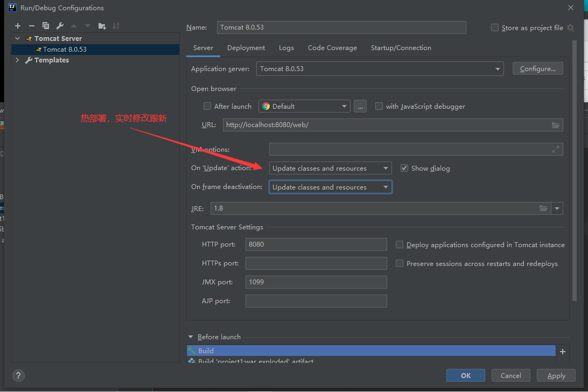The width and height of the screenshot is (588, 392).
Task: Enable with JavaScript debugger
Action: (x=379, y=106)
